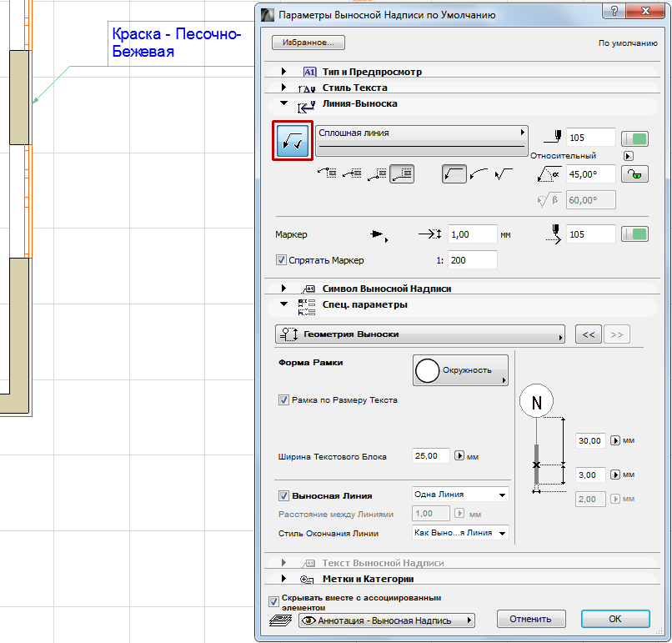Click the leader line toggle button highlighted in red

[293, 140]
